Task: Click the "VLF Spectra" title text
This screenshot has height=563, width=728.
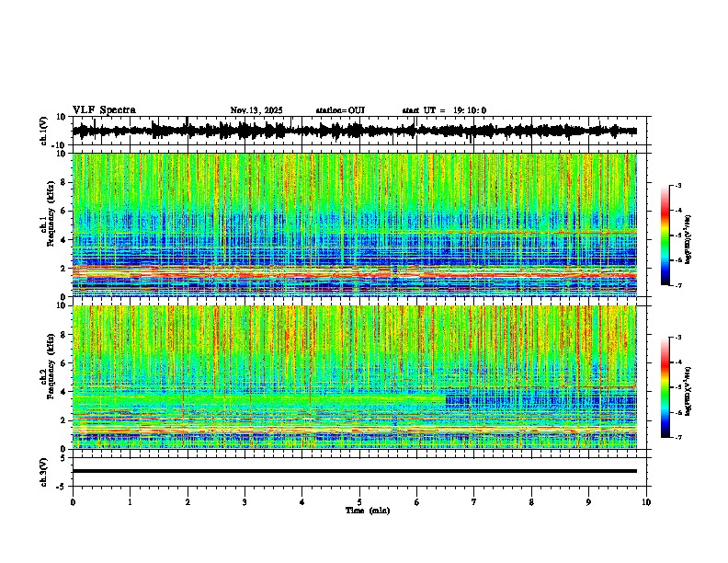Action: (x=104, y=110)
